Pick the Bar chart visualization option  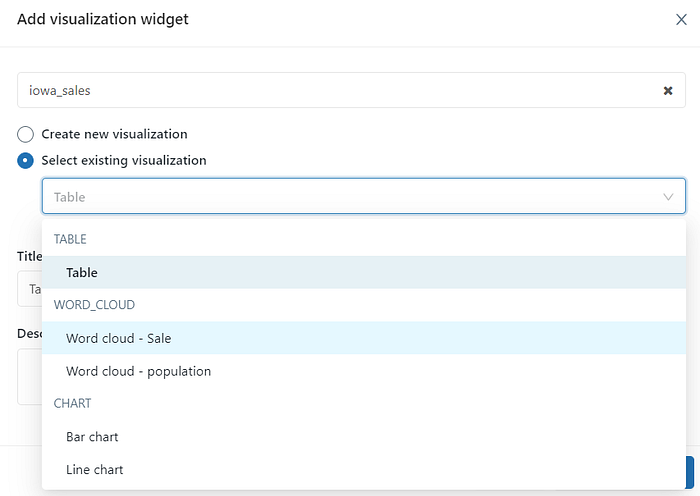(x=364, y=437)
